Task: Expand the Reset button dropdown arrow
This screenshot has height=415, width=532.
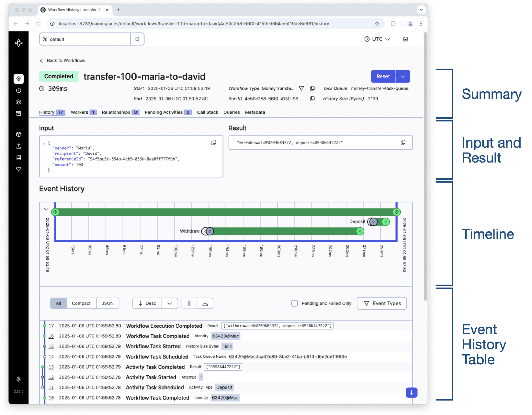Action: coord(403,76)
